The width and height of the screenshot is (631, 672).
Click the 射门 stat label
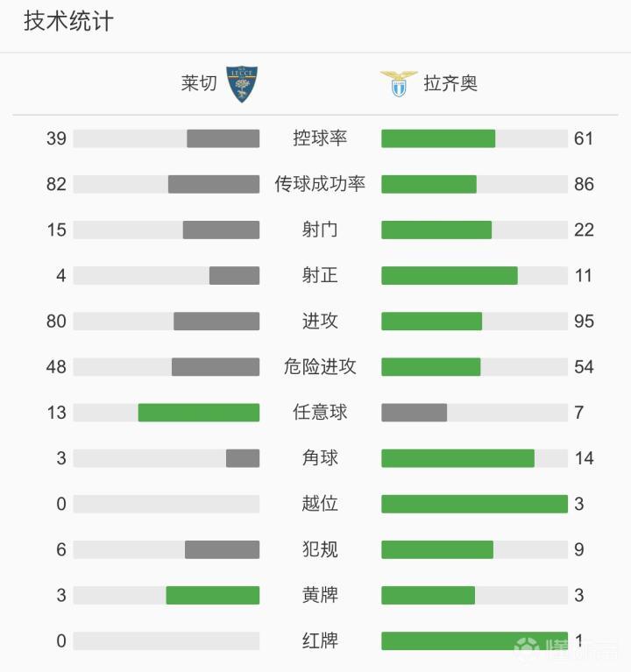click(320, 230)
